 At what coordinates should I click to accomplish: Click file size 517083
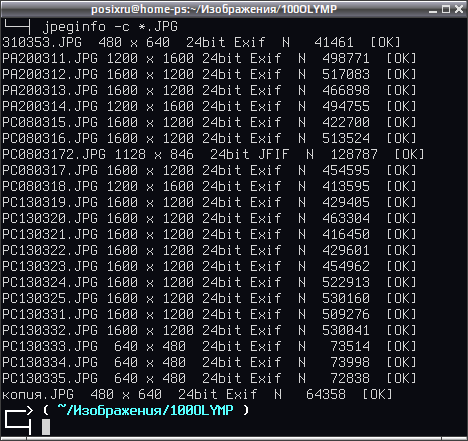coord(346,74)
